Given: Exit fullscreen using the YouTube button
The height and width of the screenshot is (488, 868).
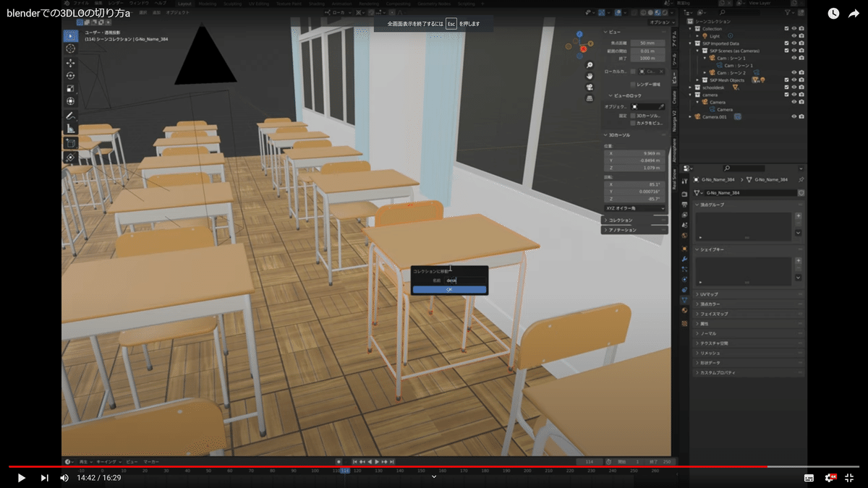Looking at the screenshot, I should click(850, 478).
